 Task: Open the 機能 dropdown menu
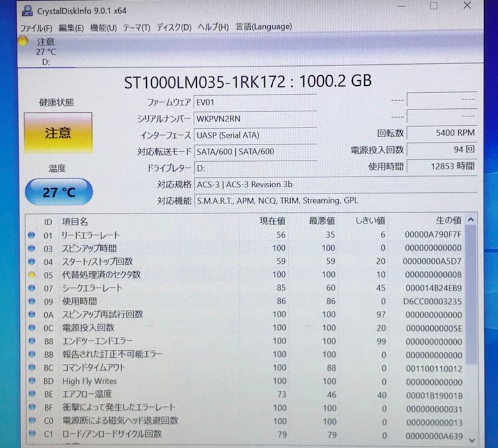pos(103,27)
